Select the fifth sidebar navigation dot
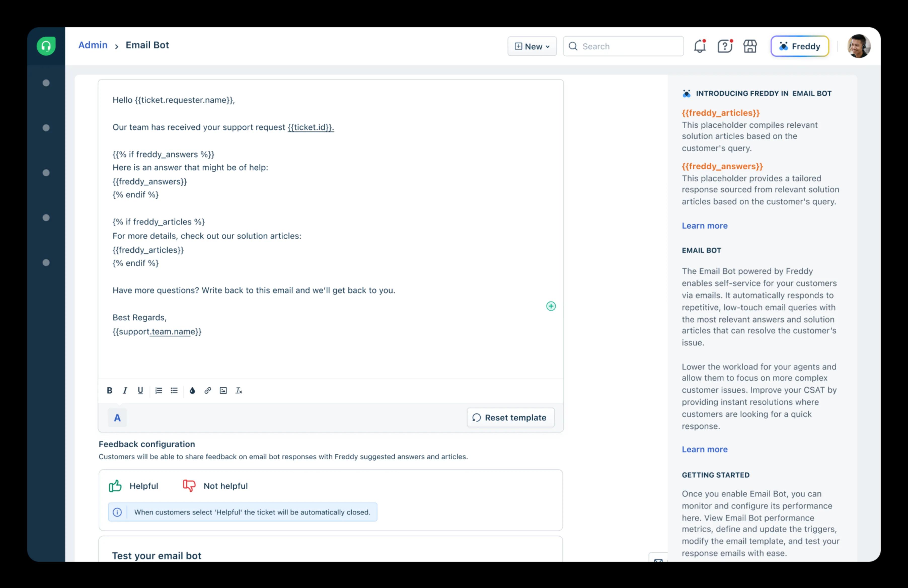Image resolution: width=908 pixels, height=588 pixels. (46, 263)
